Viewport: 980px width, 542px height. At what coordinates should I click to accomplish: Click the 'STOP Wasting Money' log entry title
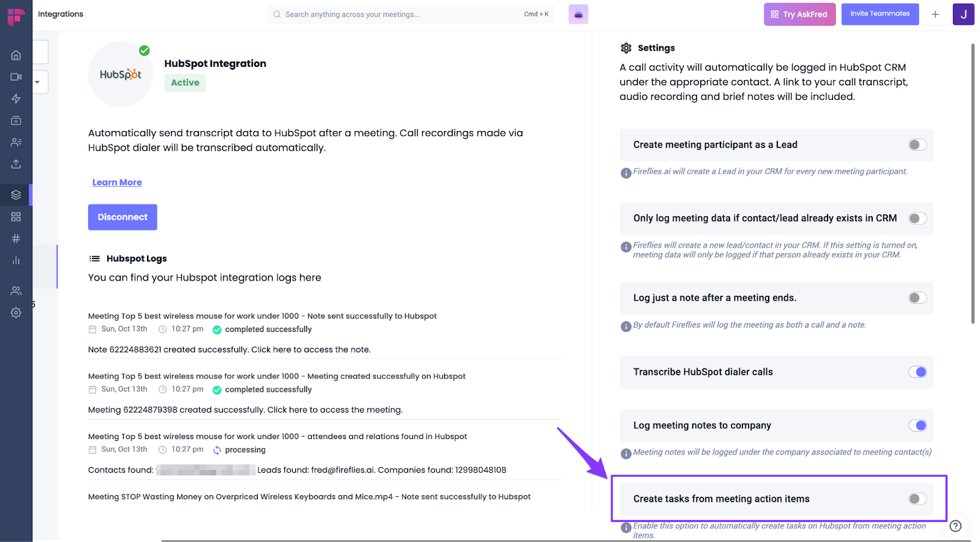click(x=309, y=497)
